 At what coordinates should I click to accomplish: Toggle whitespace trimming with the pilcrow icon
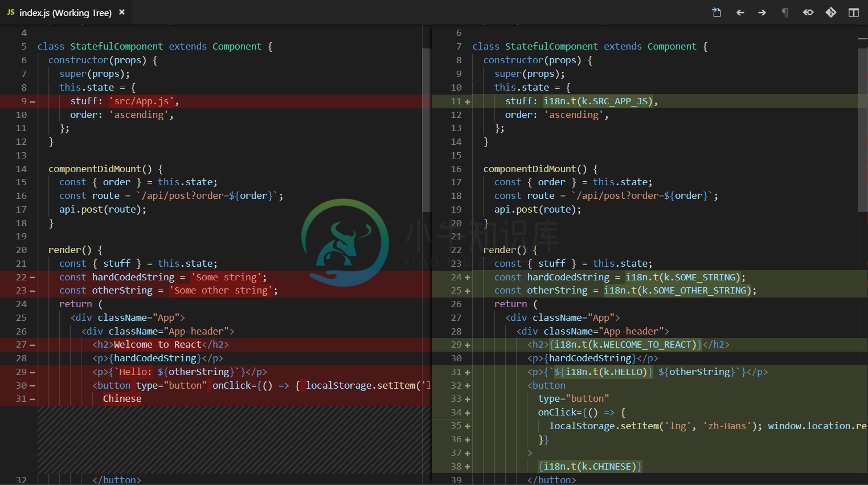[785, 12]
